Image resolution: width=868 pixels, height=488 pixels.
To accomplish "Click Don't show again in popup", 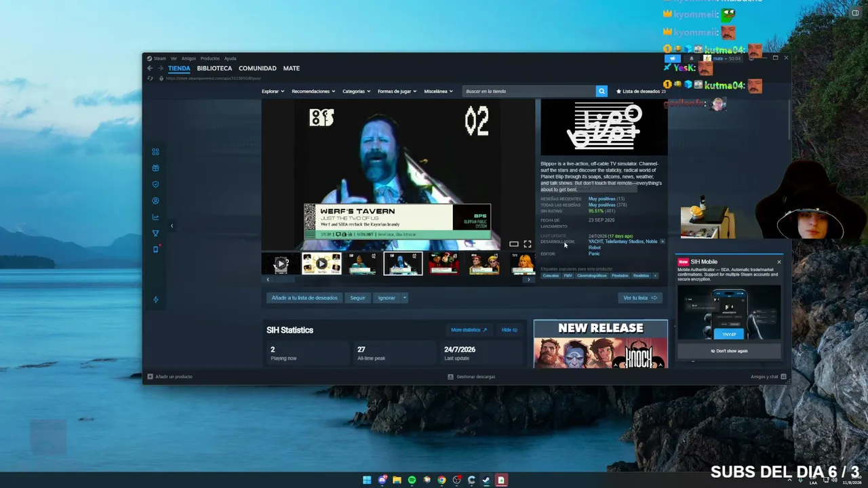I will pyautogui.click(x=730, y=351).
